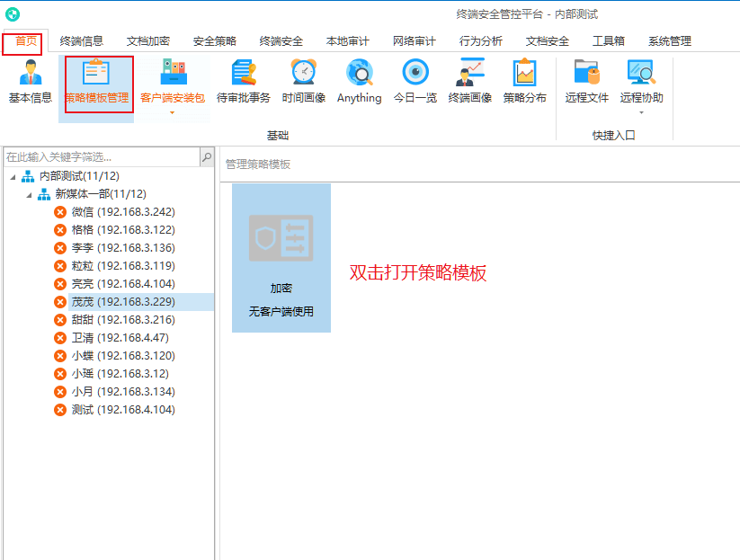
Task: Expand the 客户端安装包 dropdown arrow
Action: tap(173, 112)
